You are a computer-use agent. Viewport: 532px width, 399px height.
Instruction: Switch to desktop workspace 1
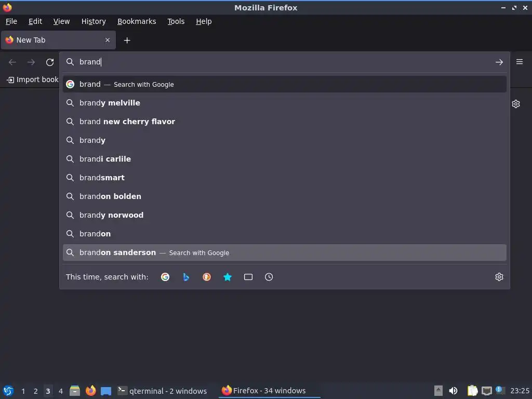pyautogui.click(x=23, y=391)
